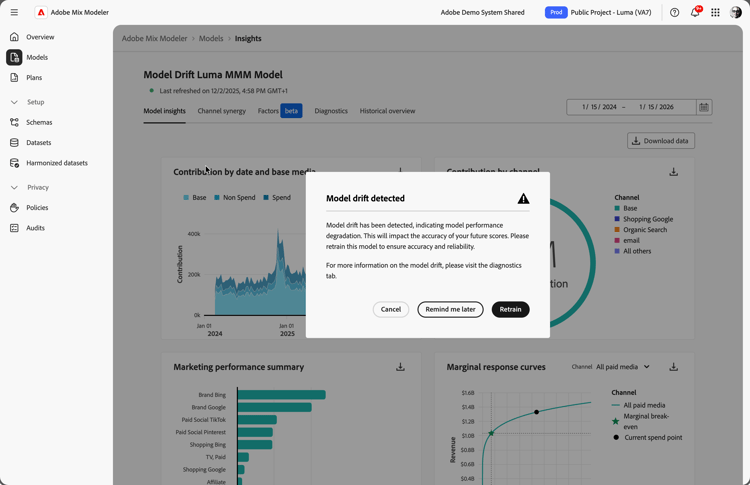This screenshot has height=485, width=750.
Task: Collapse the Setup section
Action: tap(14, 102)
